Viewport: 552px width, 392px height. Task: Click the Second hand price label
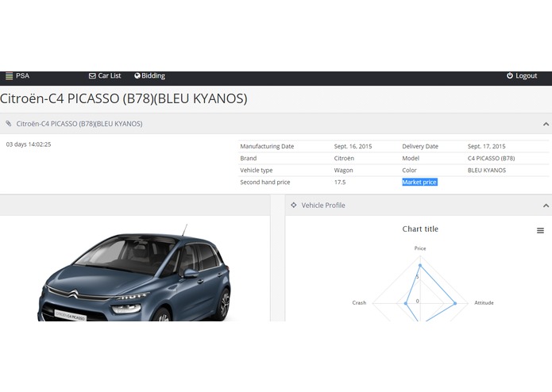265,182
